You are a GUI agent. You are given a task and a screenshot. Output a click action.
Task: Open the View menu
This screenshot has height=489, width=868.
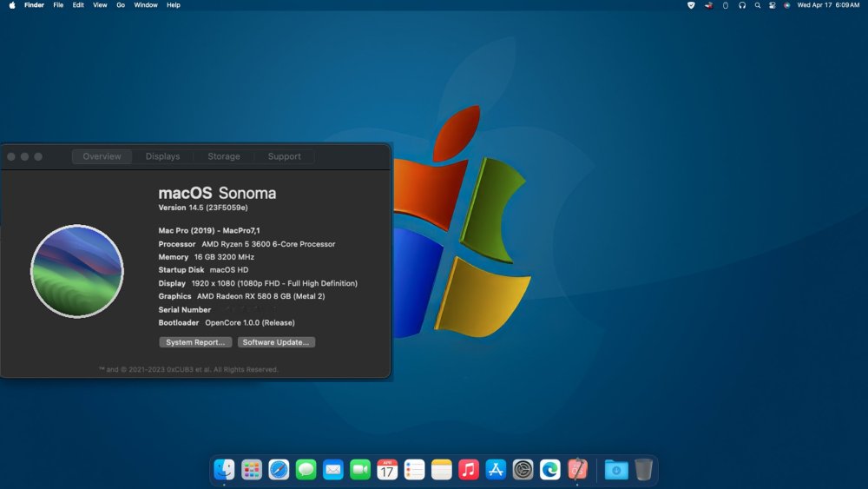tap(100, 5)
